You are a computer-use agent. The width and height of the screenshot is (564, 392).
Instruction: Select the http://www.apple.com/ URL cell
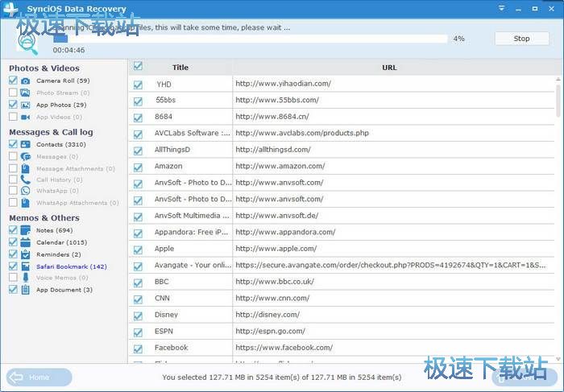(x=393, y=249)
